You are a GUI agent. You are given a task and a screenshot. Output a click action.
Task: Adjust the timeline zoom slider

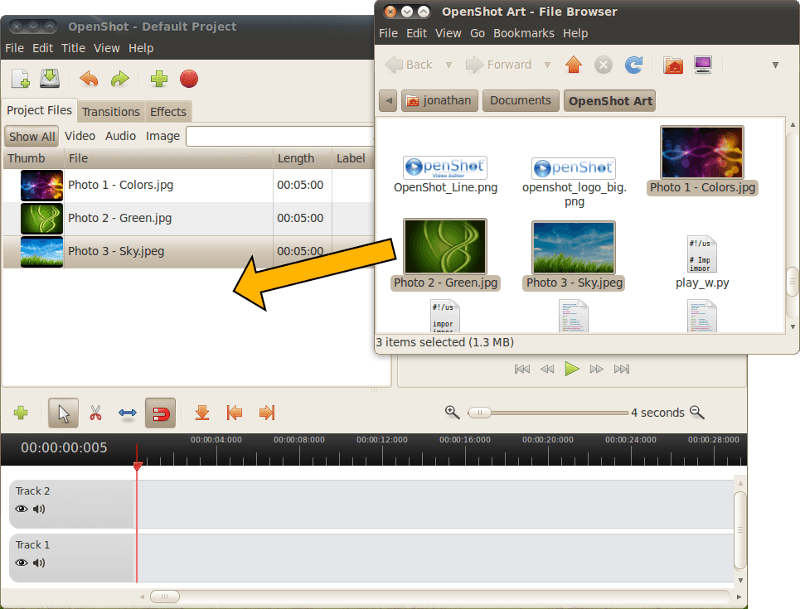click(x=480, y=413)
